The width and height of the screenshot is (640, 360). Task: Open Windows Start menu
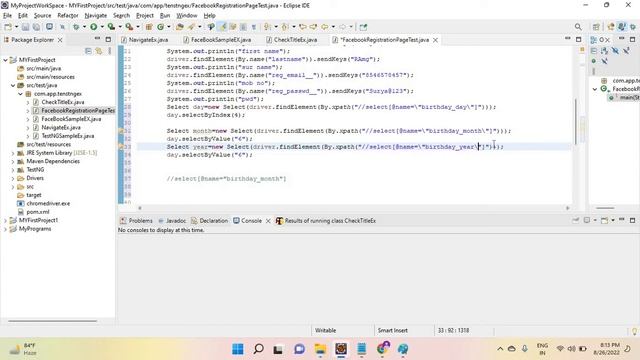pyautogui.click(x=238, y=349)
